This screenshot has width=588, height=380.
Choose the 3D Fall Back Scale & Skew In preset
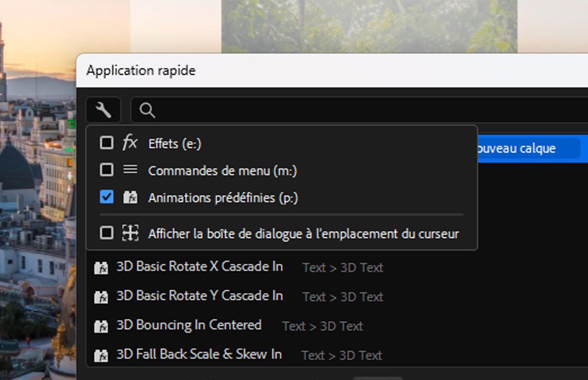coord(199,354)
